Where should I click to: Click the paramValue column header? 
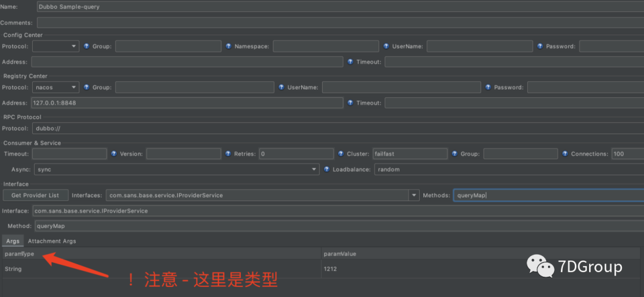481,254
